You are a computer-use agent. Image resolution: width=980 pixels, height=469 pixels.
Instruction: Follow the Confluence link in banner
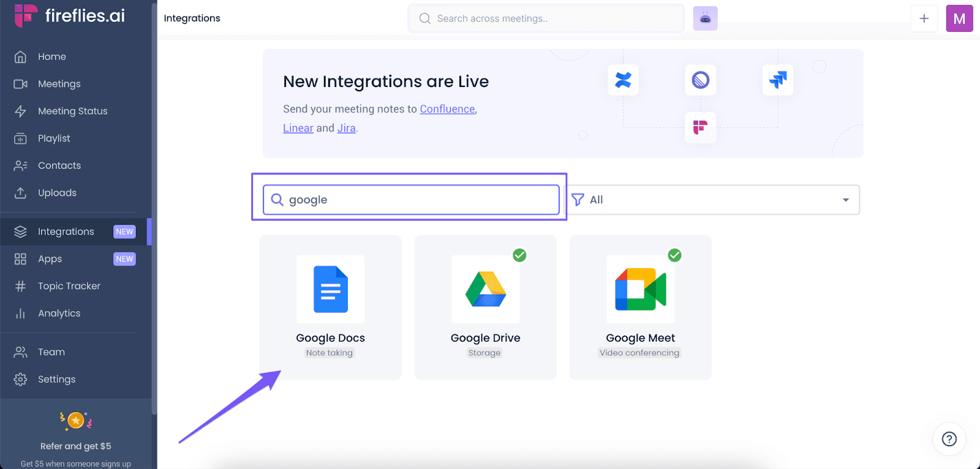447,109
